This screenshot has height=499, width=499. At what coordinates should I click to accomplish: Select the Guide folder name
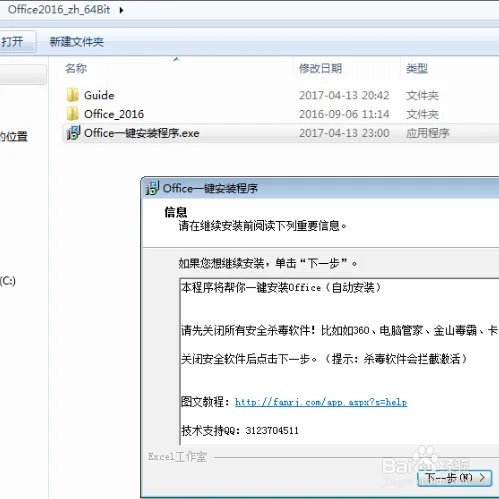[x=99, y=95]
